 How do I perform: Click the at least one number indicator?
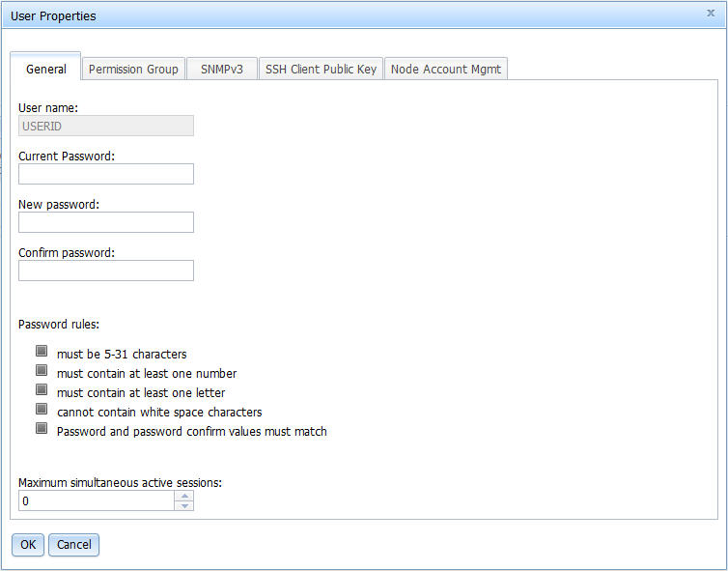pos(42,370)
